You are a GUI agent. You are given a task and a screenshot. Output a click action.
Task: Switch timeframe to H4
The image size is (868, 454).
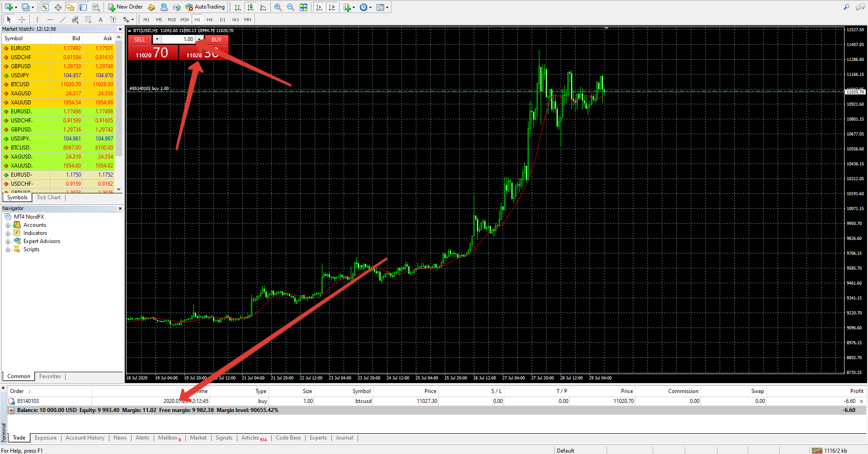(210, 19)
